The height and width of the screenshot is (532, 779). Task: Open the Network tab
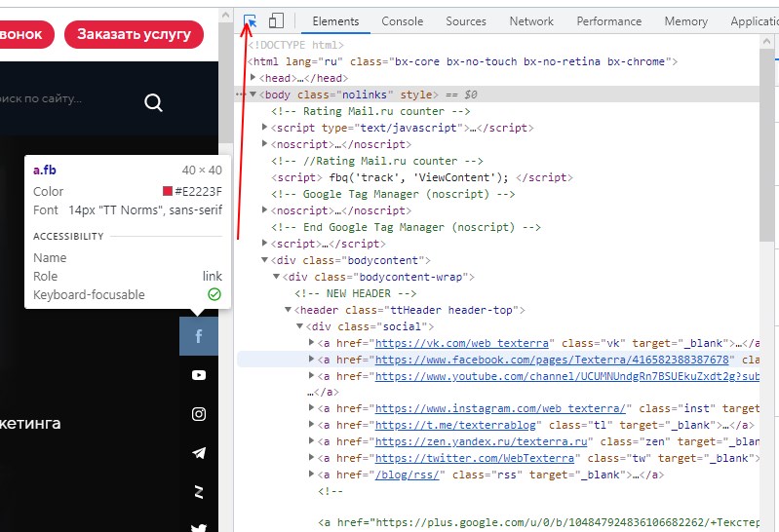531,21
